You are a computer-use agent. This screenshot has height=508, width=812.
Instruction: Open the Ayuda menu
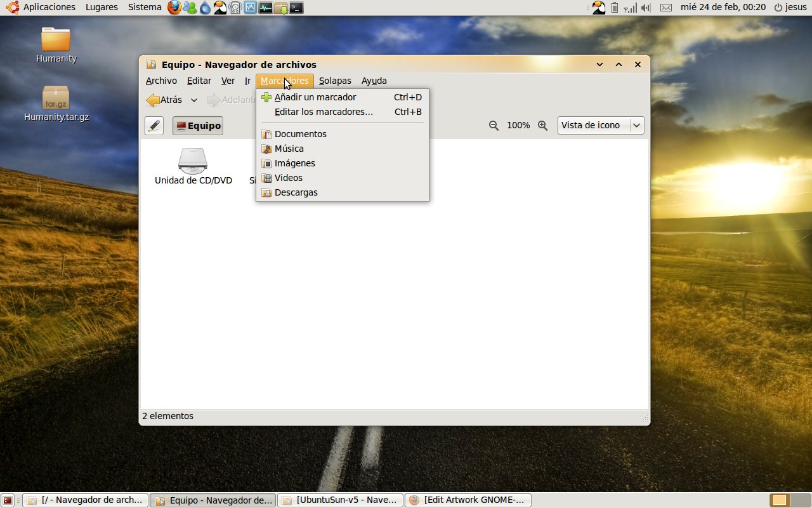pyautogui.click(x=374, y=81)
